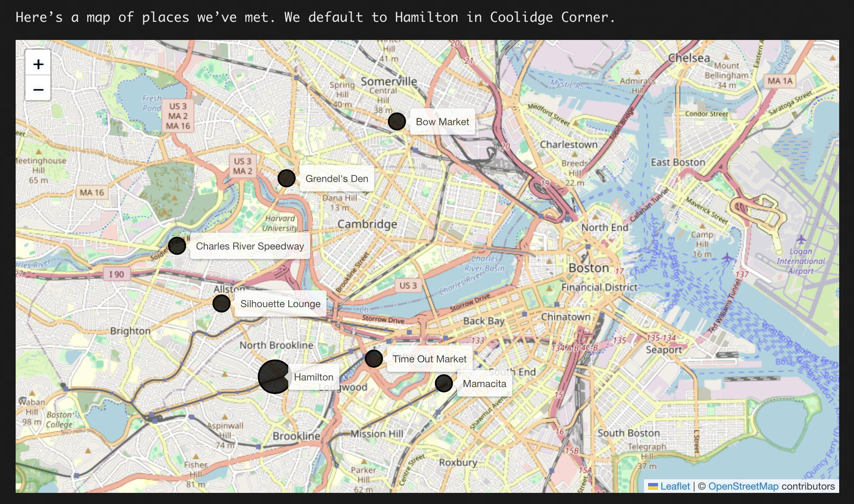Click the Grendel's Den tooltip label
This screenshot has width=854, height=504.
click(337, 178)
